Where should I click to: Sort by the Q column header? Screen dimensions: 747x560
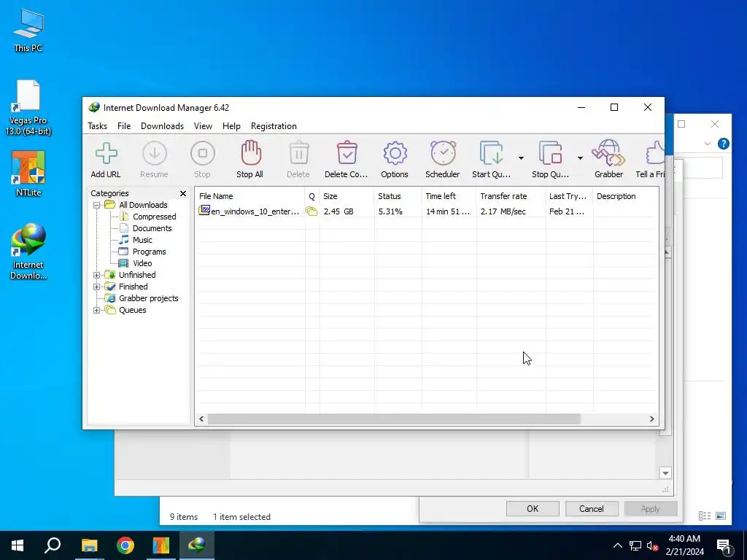[312, 196]
